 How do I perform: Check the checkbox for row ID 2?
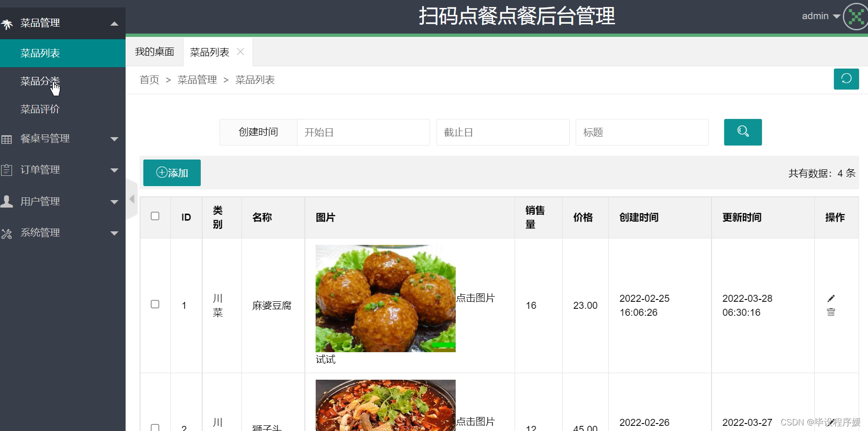coord(155,427)
